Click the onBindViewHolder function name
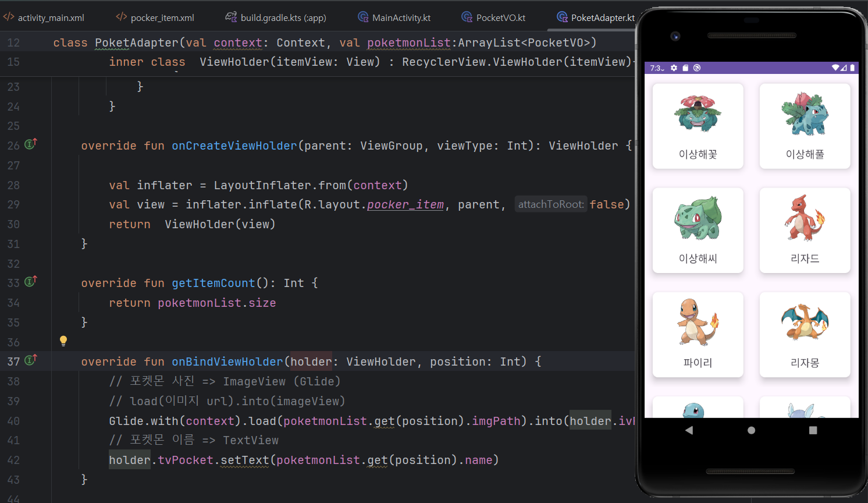 [x=227, y=362]
